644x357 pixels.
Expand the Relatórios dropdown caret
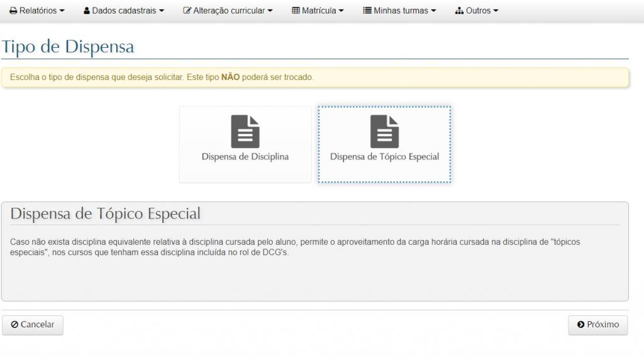pos(62,11)
